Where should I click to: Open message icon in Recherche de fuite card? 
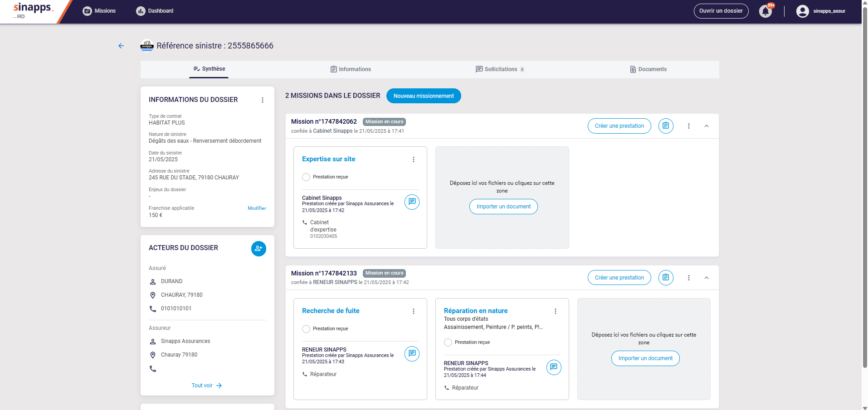pos(412,354)
